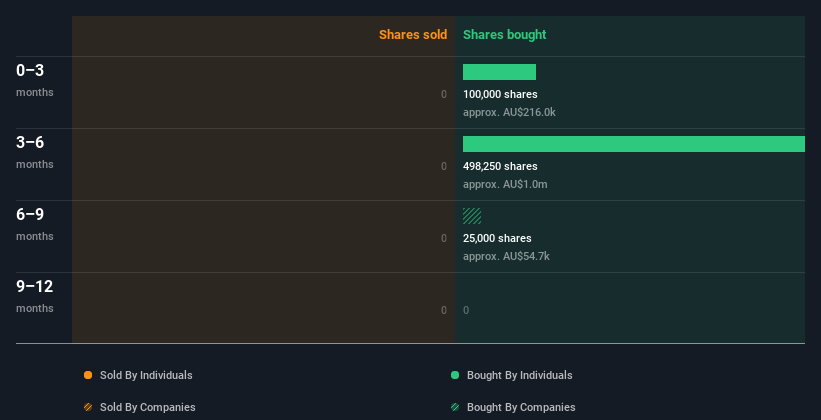Click the 6–9 months row label
This screenshot has height=420, width=821.
pos(35,224)
